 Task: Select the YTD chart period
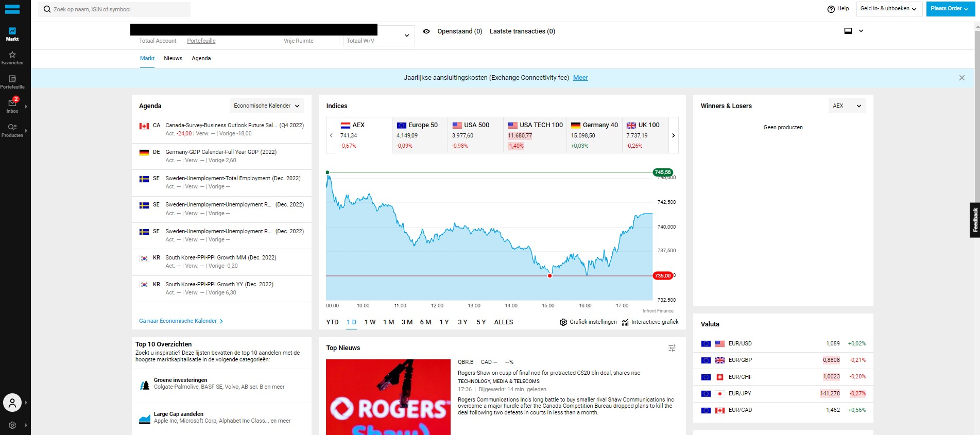(332, 322)
